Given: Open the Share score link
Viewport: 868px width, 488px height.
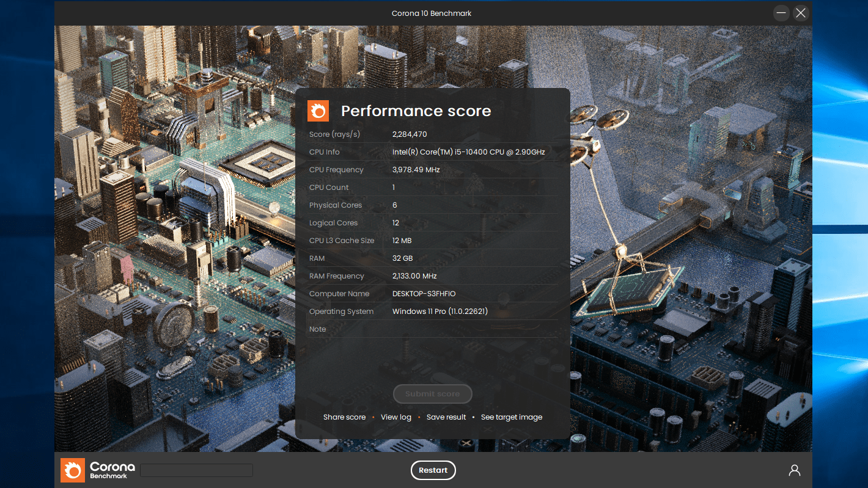Looking at the screenshot, I should [344, 417].
